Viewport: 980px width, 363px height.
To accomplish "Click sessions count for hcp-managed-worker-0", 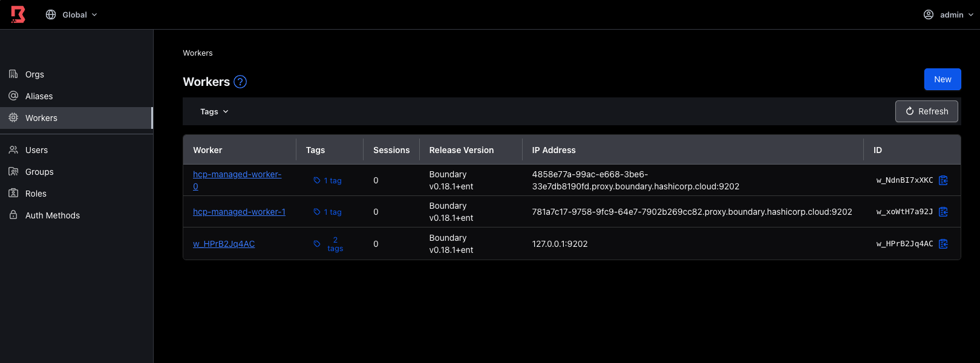I will click(376, 180).
